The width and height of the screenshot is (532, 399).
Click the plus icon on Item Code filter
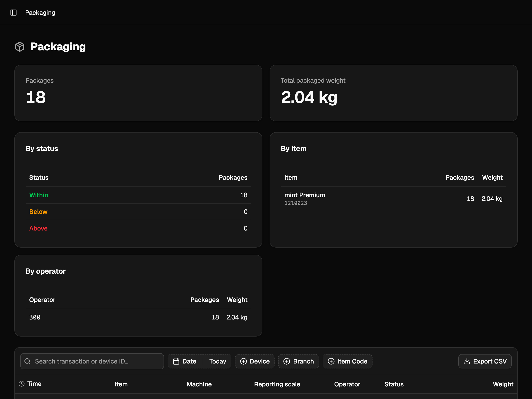pos(331,361)
